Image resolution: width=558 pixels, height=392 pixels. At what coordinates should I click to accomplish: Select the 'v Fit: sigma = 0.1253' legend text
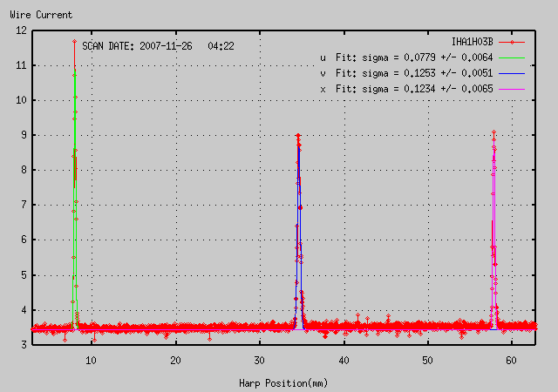pyautogui.click(x=407, y=73)
